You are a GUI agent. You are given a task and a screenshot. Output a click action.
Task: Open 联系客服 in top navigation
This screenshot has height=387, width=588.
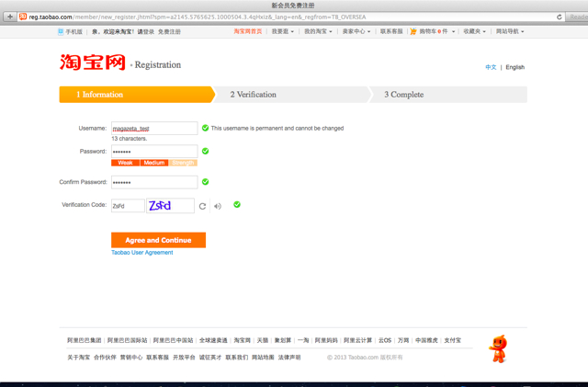tap(391, 31)
